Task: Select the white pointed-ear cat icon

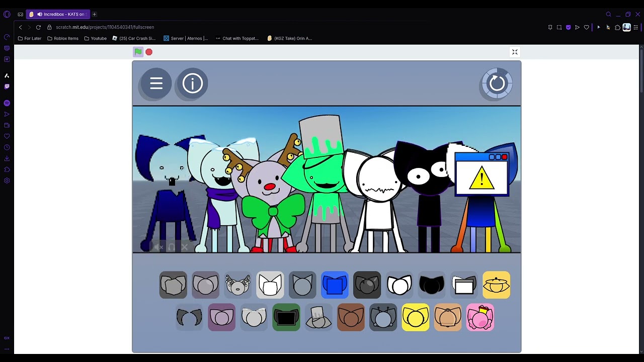Action: coord(270,285)
